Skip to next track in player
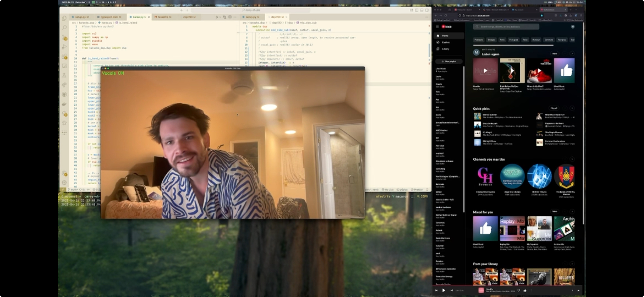 pyautogui.click(x=451, y=290)
